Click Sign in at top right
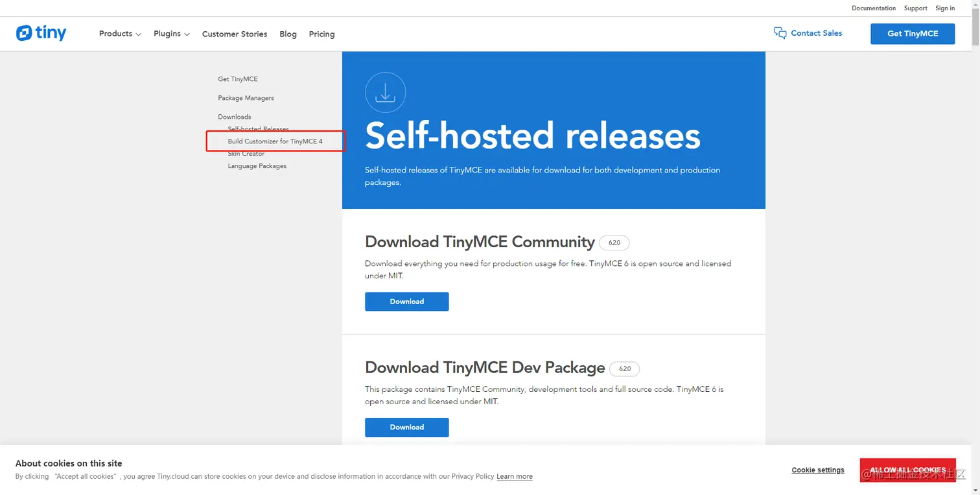Viewport: 980px width, 495px height. [945, 8]
